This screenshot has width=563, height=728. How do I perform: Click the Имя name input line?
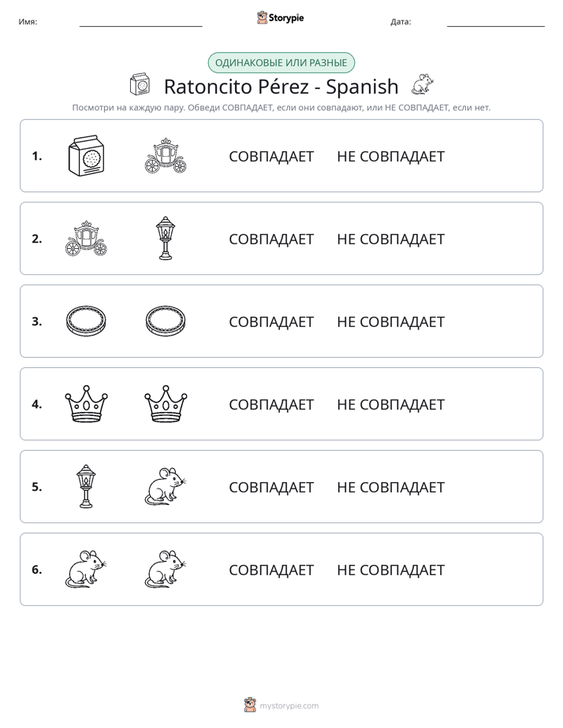click(x=140, y=23)
